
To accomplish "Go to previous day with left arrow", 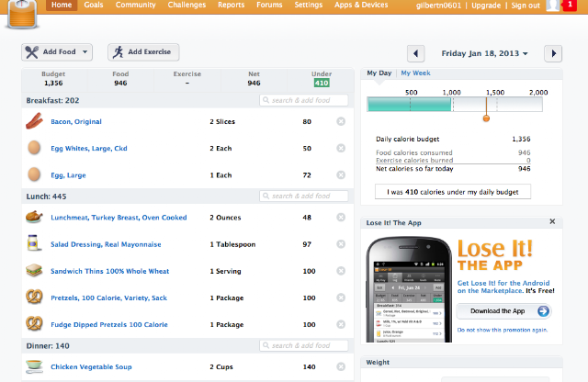I will point(416,53).
